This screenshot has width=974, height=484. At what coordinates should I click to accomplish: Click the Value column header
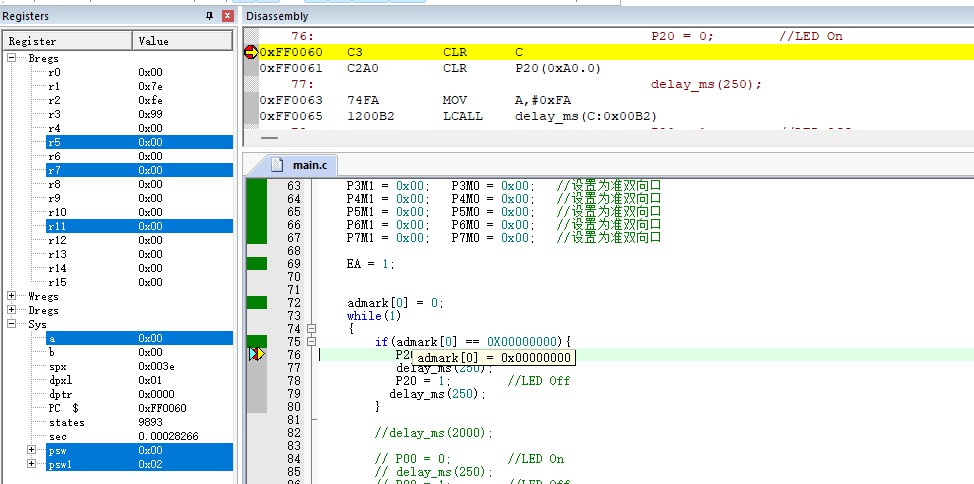pos(182,41)
